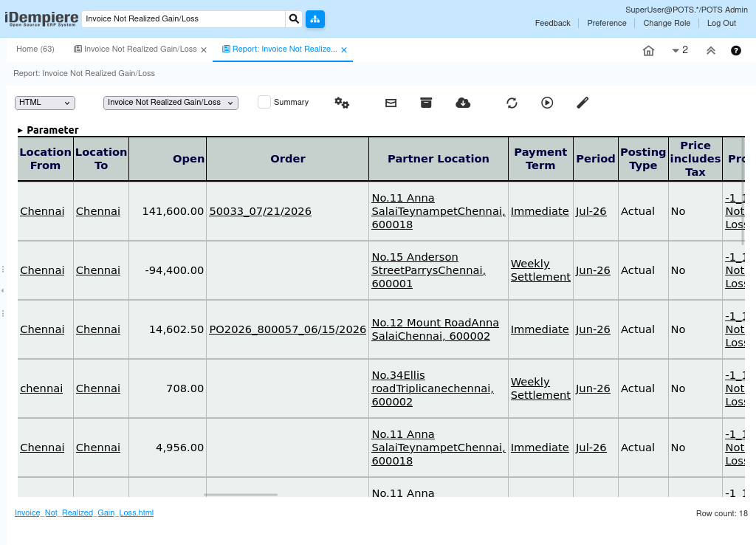The width and height of the screenshot is (756, 545).
Task: Click the Price includes Tax header
Action: (695, 159)
